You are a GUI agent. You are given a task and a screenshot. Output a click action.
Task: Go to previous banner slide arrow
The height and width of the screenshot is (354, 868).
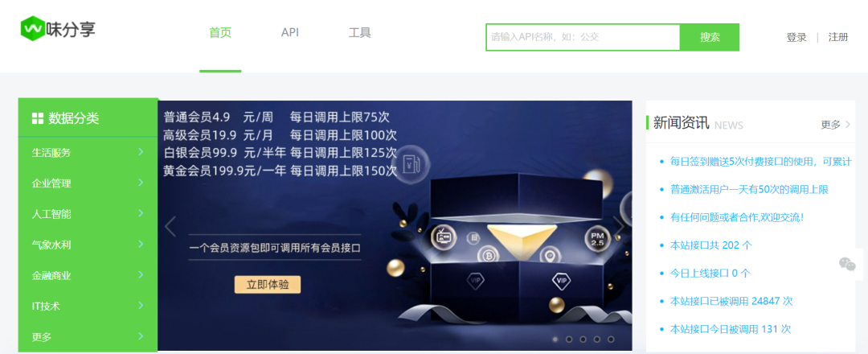click(170, 227)
